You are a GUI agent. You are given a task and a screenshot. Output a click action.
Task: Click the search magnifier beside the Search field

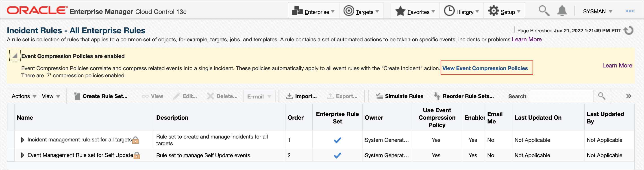tap(602, 96)
